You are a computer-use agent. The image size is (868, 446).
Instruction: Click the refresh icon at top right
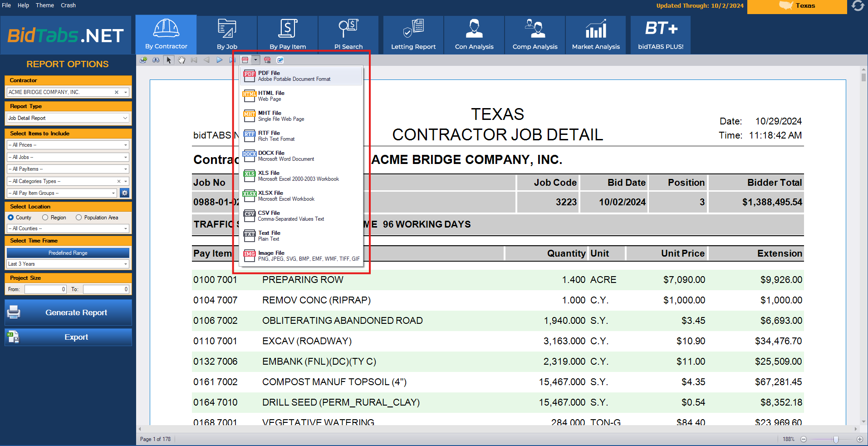pyautogui.click(x=858, y=6)
